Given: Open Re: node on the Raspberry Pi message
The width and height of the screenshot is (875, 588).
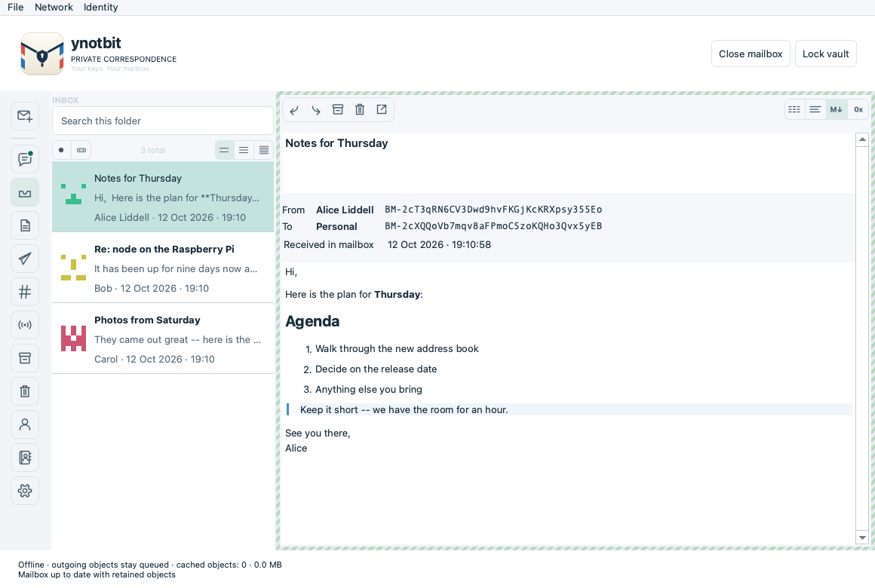Looking at the screenshot, I should coord(163,268).
